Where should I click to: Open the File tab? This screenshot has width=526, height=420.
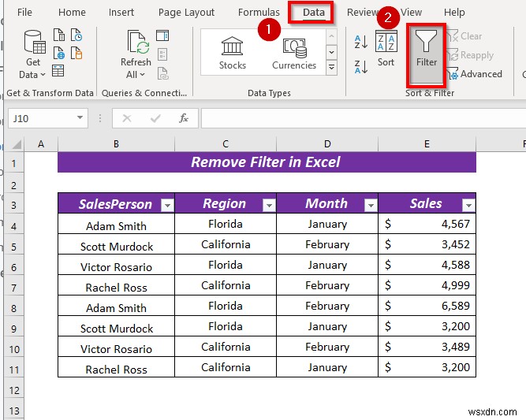click(24, 13)
